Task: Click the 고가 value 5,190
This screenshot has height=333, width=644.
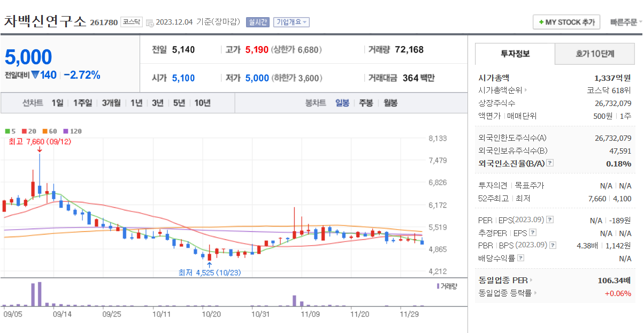Action: (x=257, y=50)
